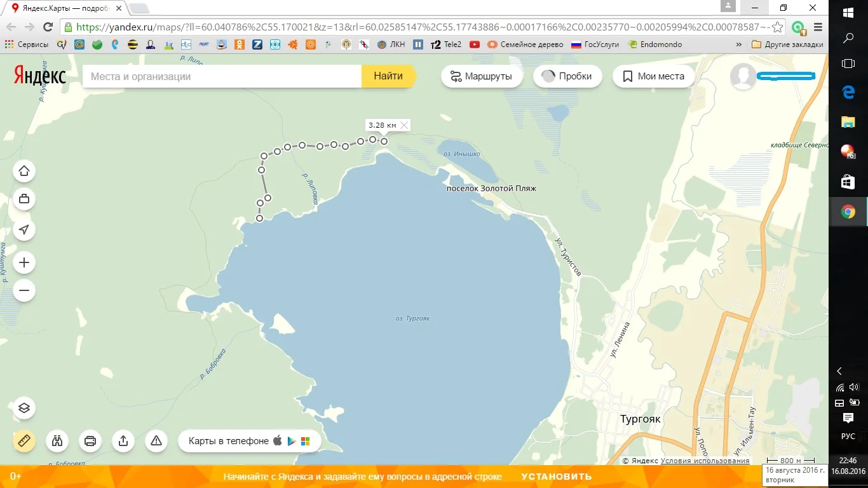This screenshot has height=488, width=868.
Task: Print the map using printer icon
Action: point(90,441)
